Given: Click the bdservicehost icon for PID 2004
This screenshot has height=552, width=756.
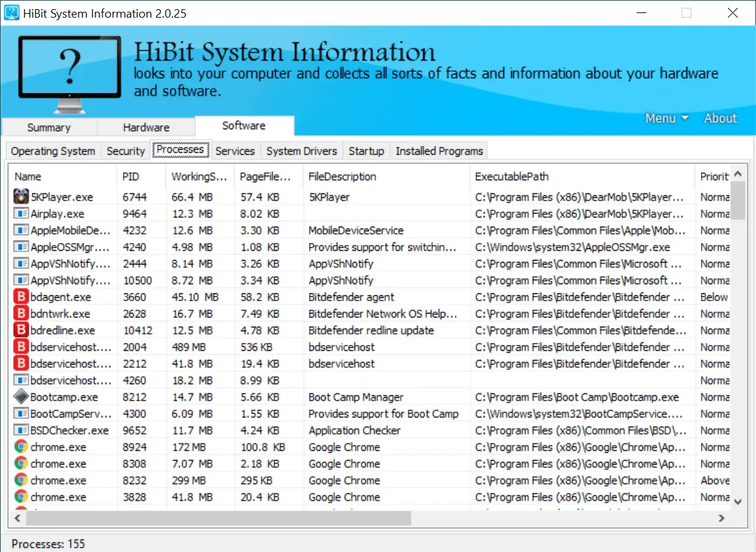Looking at the screenshot, I should pos(21,346).
